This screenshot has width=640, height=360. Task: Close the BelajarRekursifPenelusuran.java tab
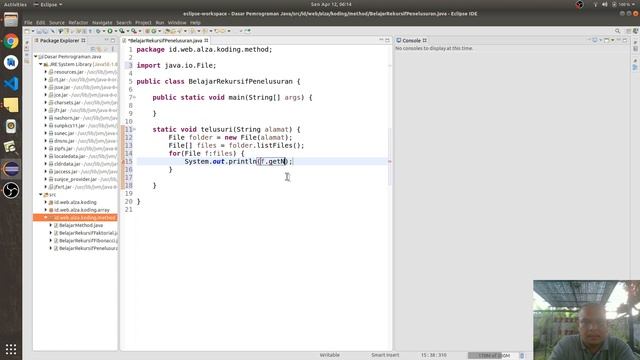point(206,40)
